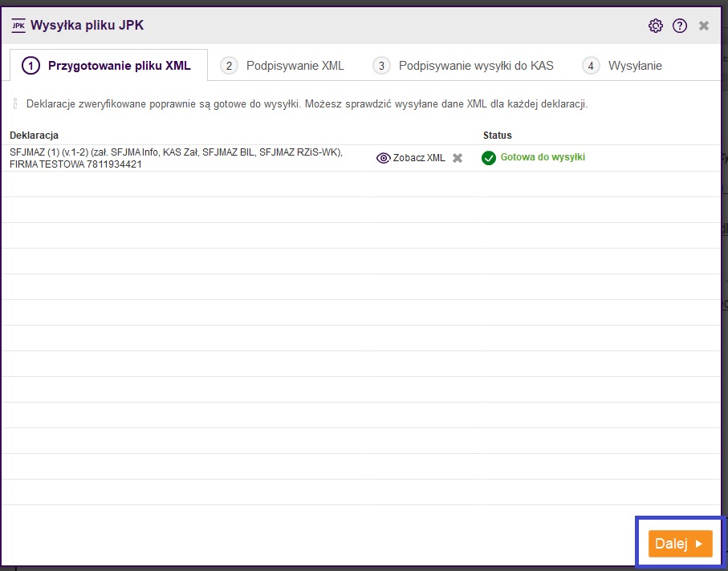Switch to Podpisywanie XML step
Image resolution: width=728 pixels, height=571 pixels.
(283, 66)
